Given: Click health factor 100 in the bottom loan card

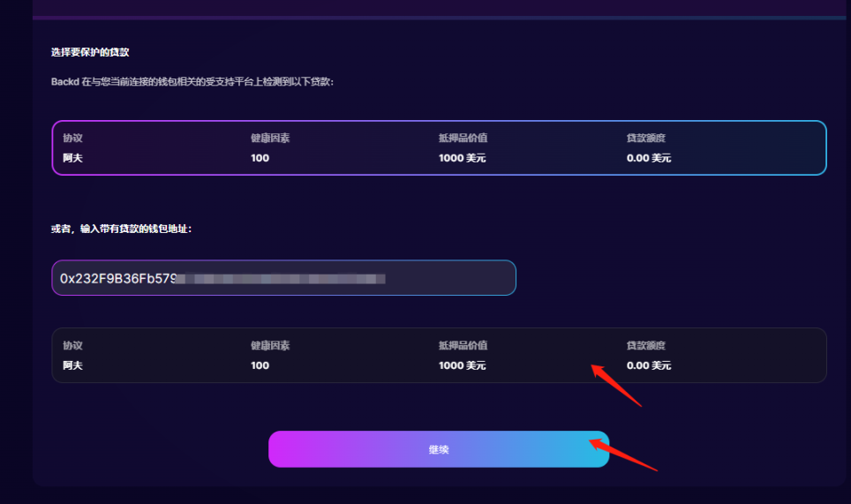Looking at the screenshot, I should tap(260, 365).
